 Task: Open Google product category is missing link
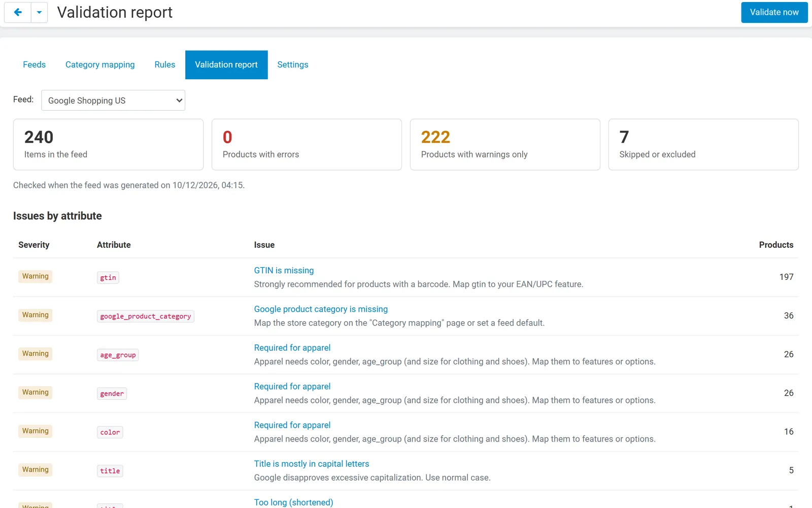[x=321, y=309]
